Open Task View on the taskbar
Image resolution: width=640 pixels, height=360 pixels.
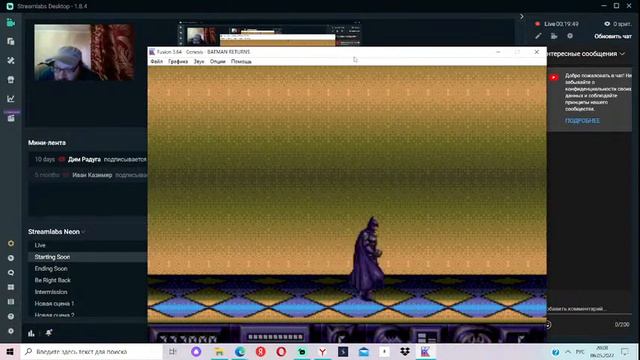(173, 351)
